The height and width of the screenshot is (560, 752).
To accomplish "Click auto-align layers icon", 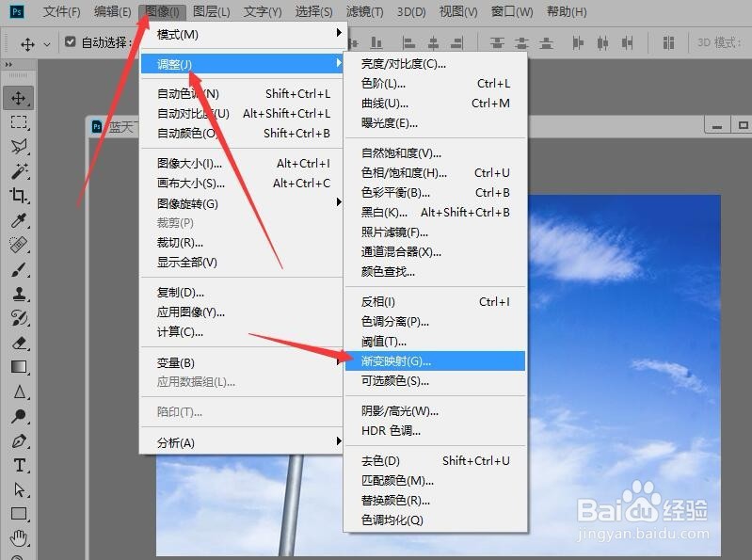I will pos(668,43).
